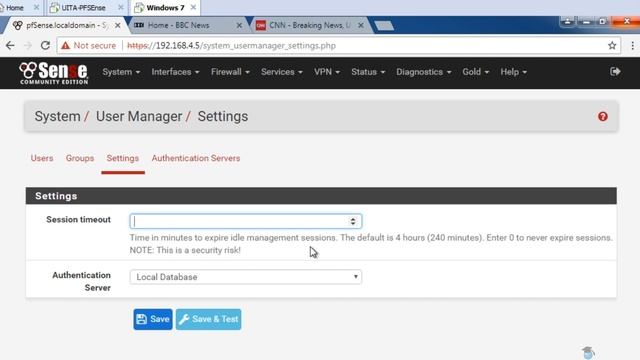640x360 pixels.
Task: Open the System dropdown menu
Action: coord(121,72)
